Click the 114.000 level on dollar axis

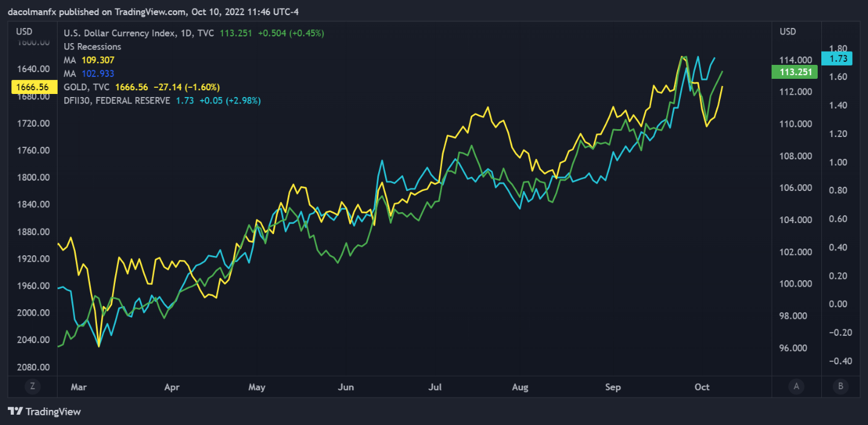pos(795,60)
